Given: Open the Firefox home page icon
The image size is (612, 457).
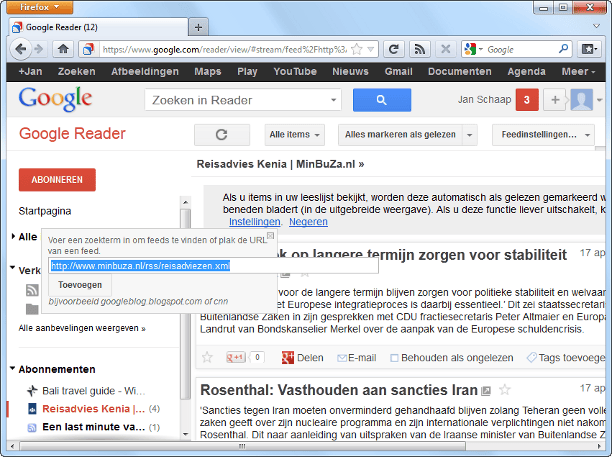Looking at the screenshot, I should (63, 49).
